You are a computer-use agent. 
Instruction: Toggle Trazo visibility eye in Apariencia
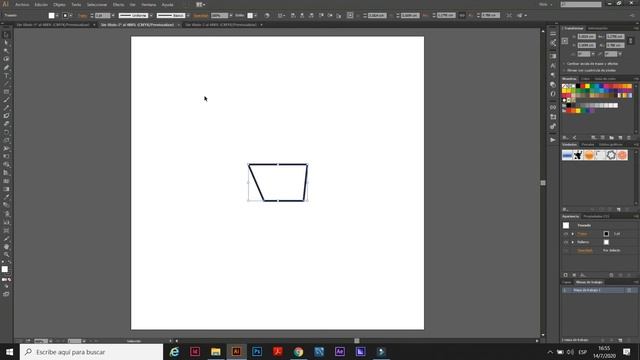(566, 234)
